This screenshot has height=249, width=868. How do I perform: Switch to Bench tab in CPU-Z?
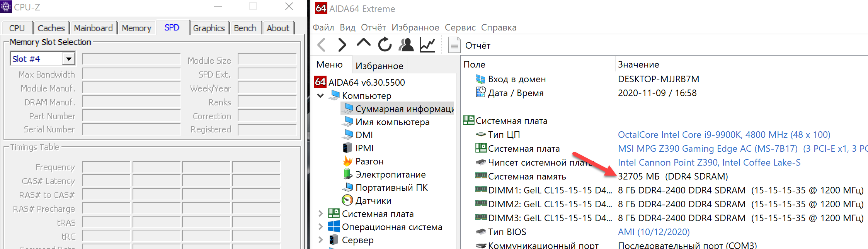pos(245,28)
